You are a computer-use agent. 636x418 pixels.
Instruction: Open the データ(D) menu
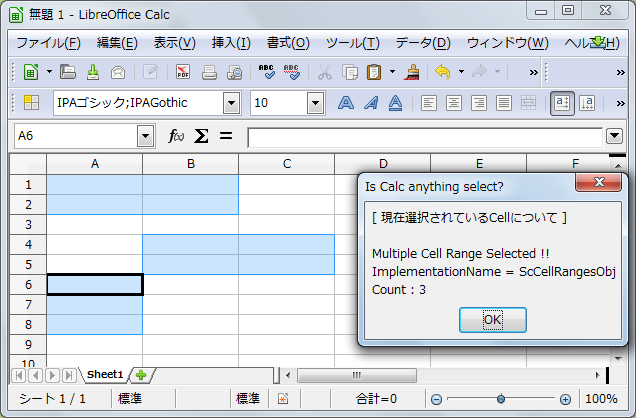click(x=423, y=43)
